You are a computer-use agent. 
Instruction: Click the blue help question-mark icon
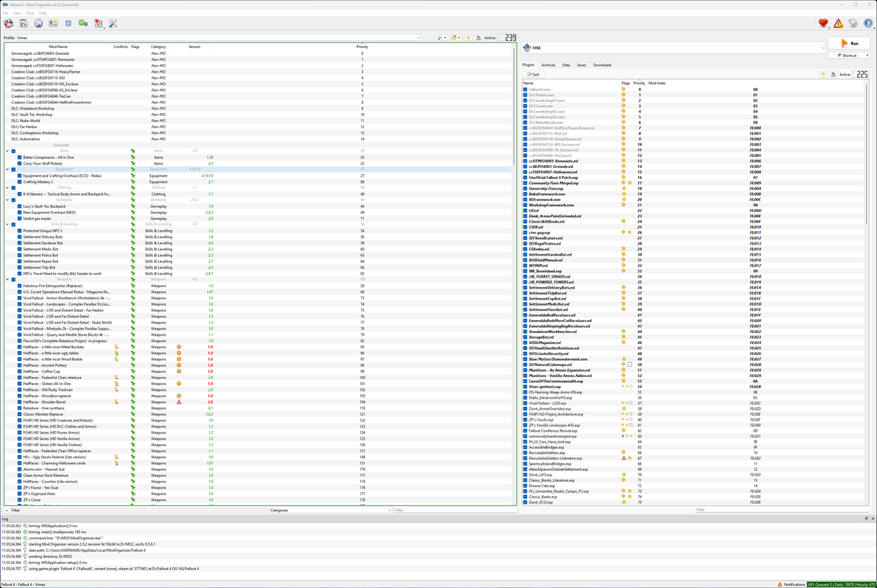[x=867, y=23]
